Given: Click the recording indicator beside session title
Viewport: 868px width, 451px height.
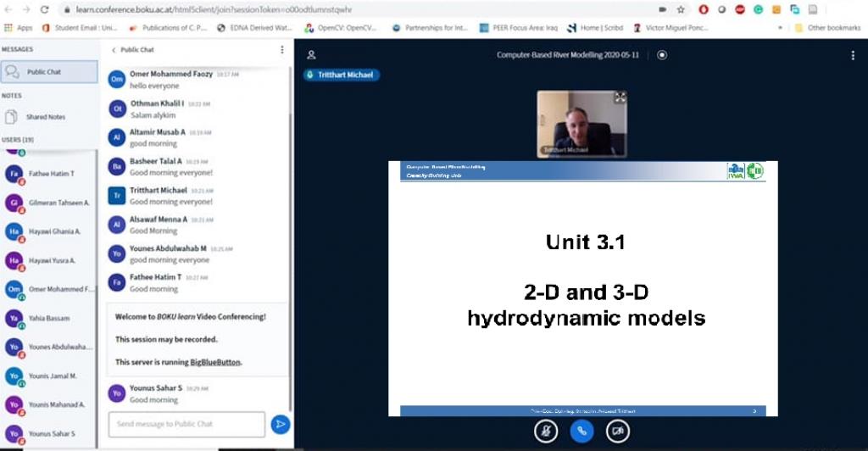Looking at the screenshot, I should [x=662, y=55].
